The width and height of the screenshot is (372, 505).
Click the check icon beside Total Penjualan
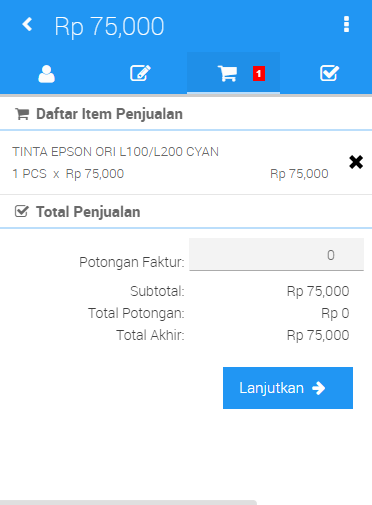pyautogui.click(x=22, y=212)
